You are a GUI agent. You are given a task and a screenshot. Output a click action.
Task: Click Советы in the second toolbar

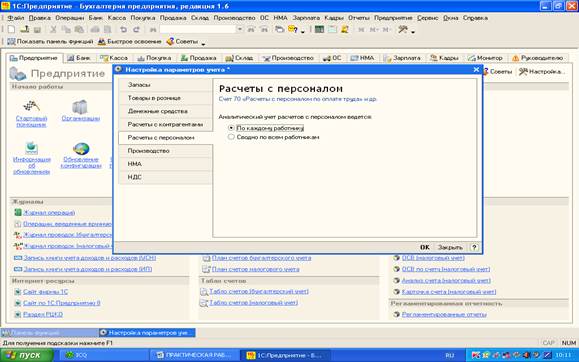click(182, 42)
